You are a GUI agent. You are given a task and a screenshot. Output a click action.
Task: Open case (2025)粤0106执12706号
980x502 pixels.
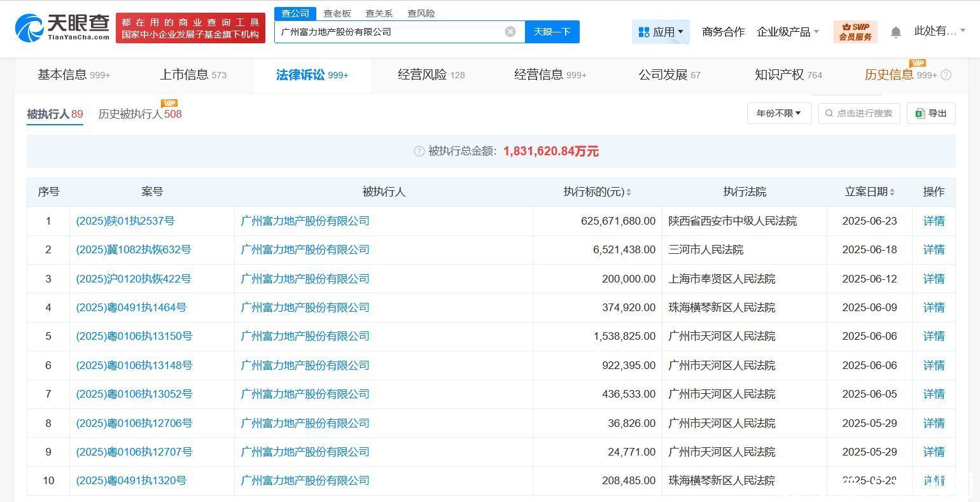coord(134,423)
